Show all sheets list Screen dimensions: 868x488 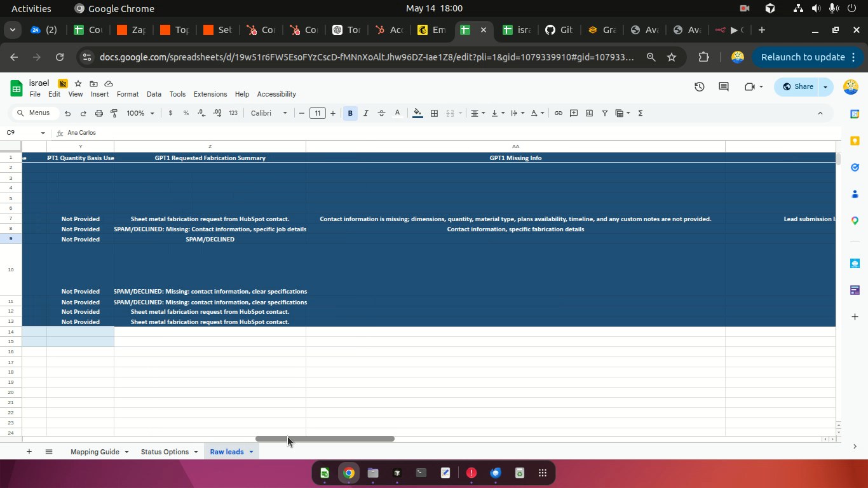point(49,452)
